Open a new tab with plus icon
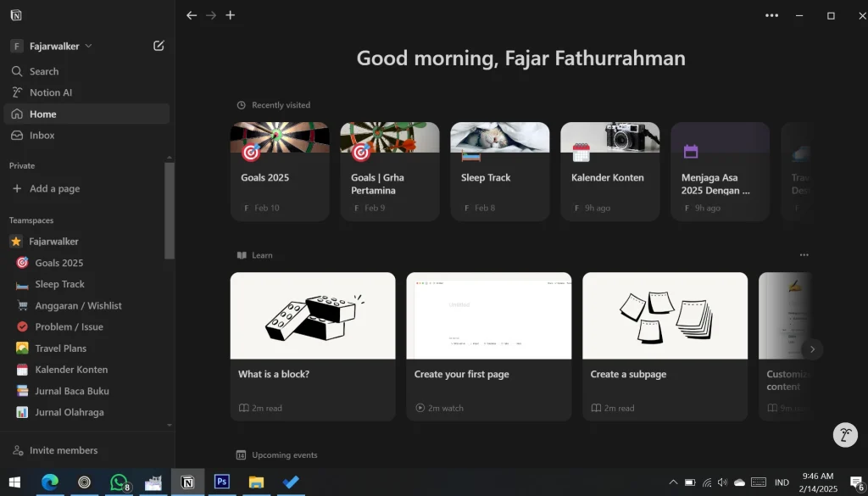This screenshot has width=868, height=496. click(231, 15)
